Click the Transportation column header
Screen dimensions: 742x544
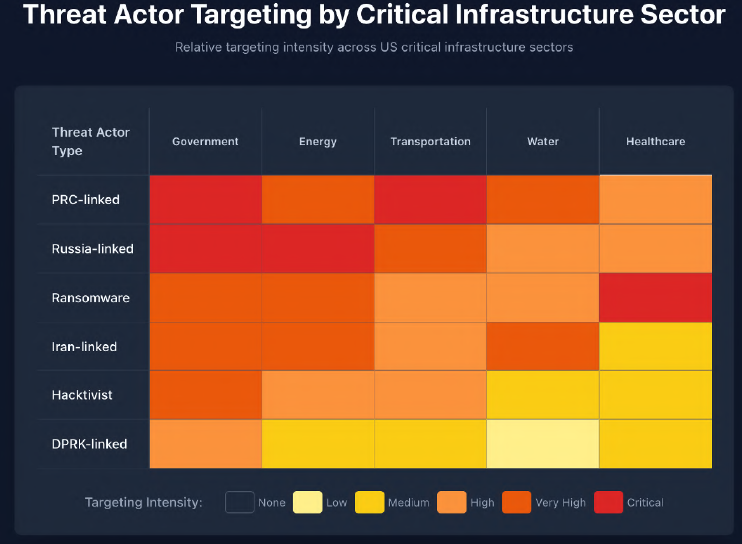coord(430,142)
